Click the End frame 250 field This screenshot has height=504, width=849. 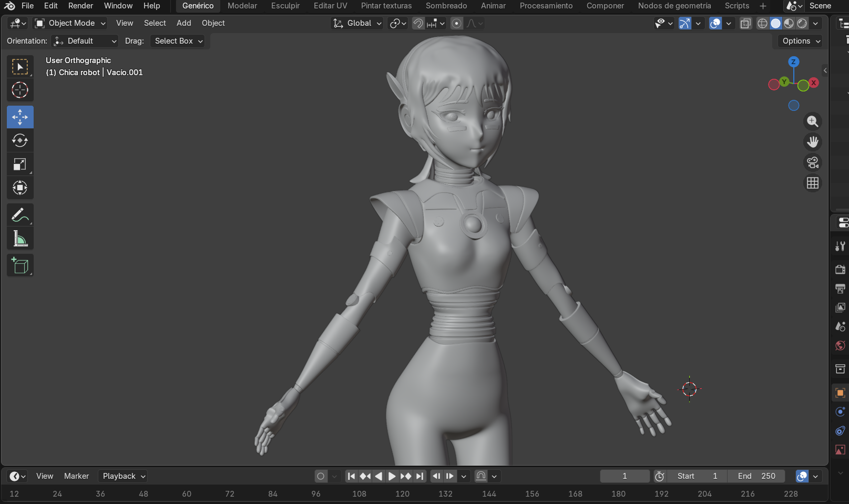[756, 476]
